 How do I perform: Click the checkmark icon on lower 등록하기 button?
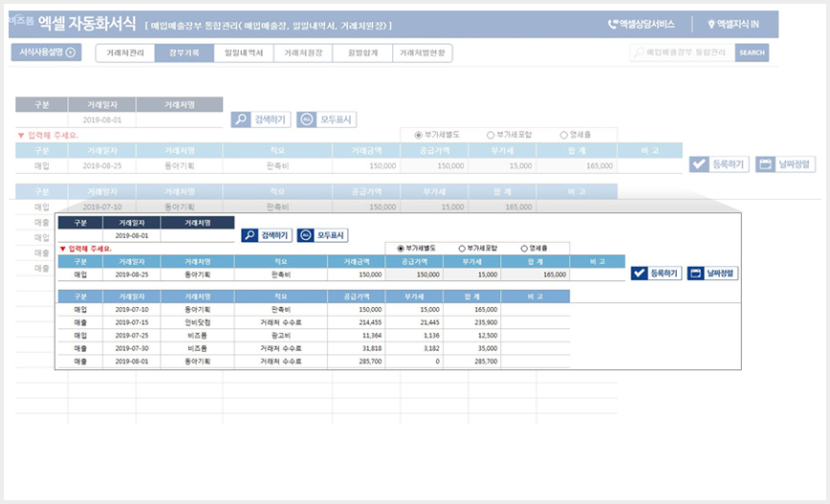(x=640, y=274)
